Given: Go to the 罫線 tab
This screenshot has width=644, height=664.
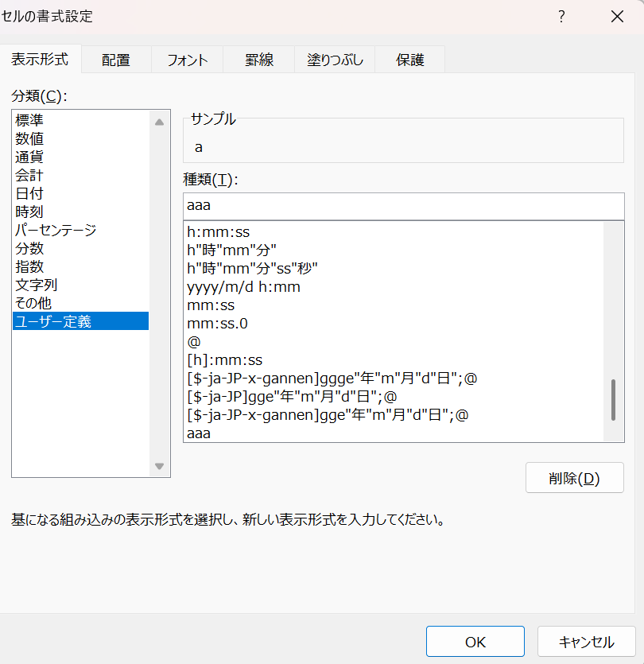Looking at the screenshot, I should coord(258,60).
